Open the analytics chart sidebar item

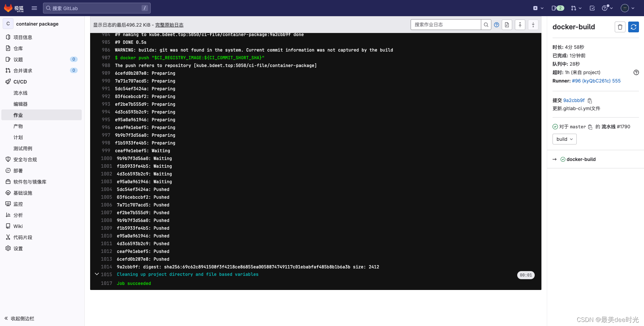(x=42, y=215)
